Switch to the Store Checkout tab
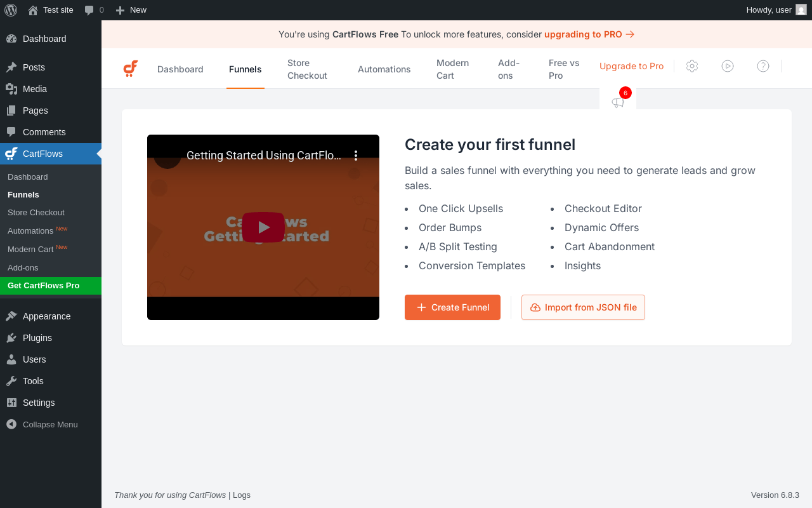The height and width of the screenshot is (508, 812). [307, 69]
